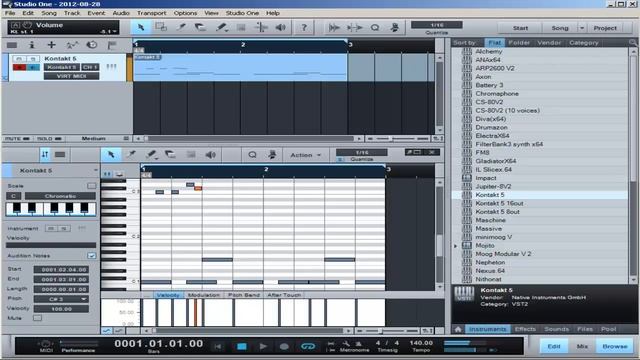Click the Start page button

(x=520, y=28)
